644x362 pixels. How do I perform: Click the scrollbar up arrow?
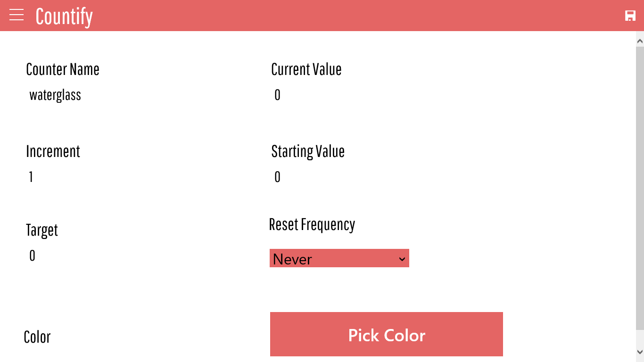[640, 41]
